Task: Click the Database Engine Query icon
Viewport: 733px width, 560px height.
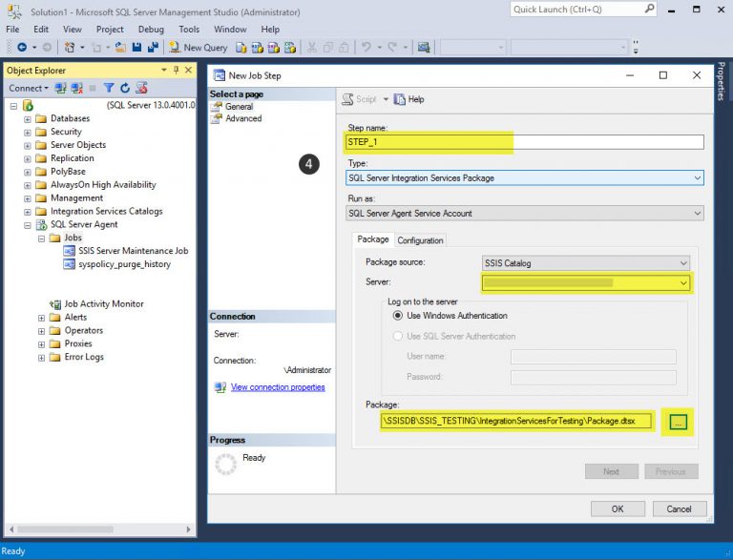Action: coord(241,47)
